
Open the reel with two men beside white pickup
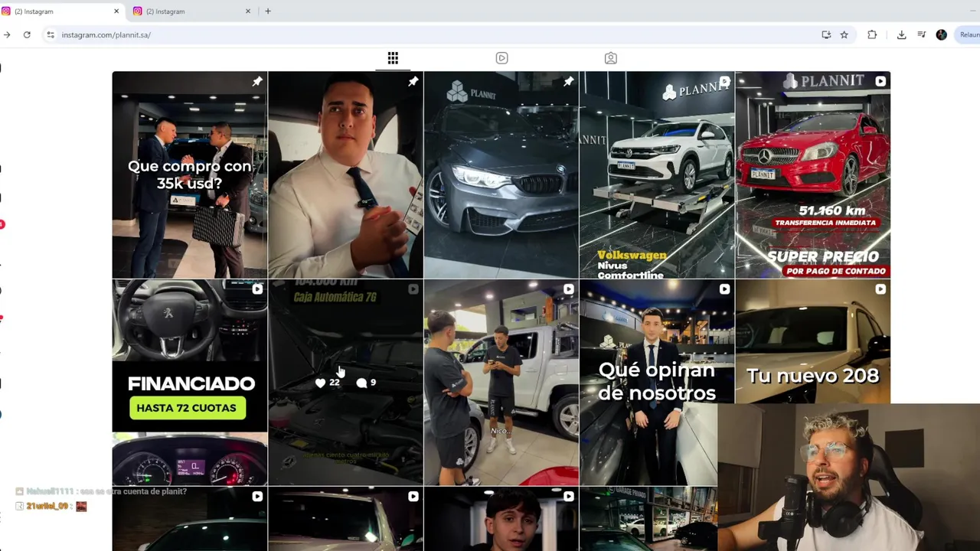(x=501, y=383)
